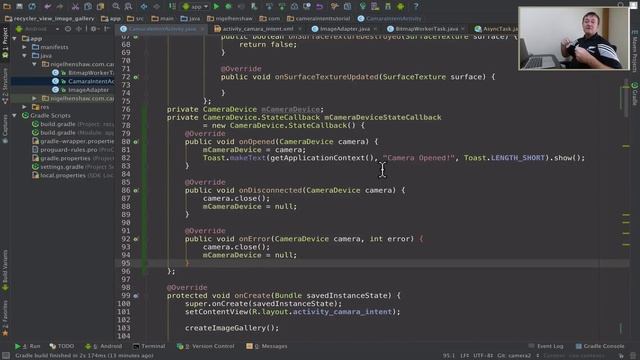
Task: Open the Android project view dropdown
Action: (x=38, y=29)
